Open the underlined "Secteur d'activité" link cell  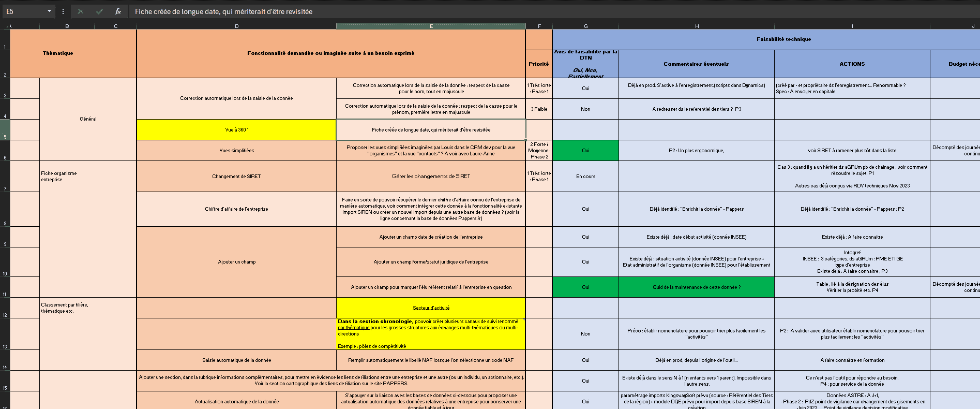[431, 308]
